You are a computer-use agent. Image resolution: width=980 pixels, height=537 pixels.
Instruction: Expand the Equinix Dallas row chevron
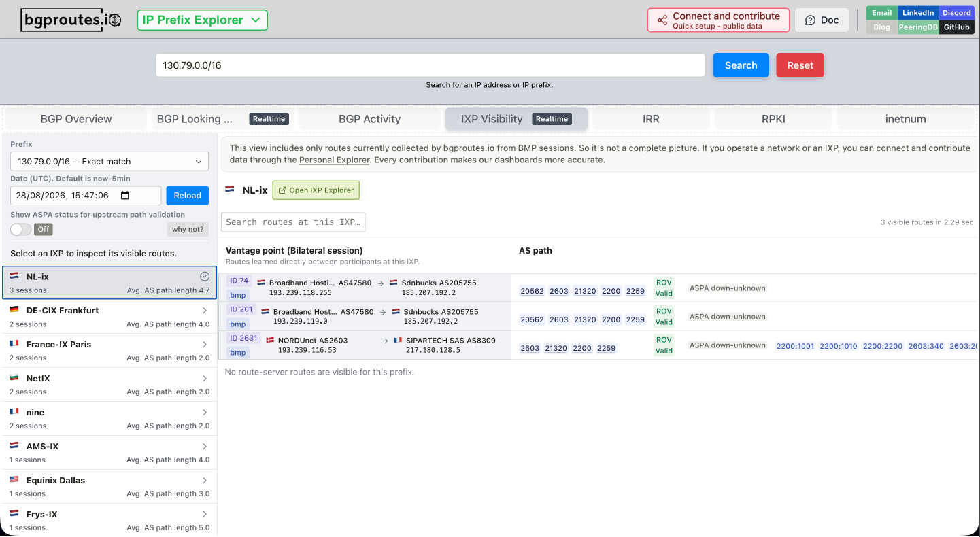(205, 481)
